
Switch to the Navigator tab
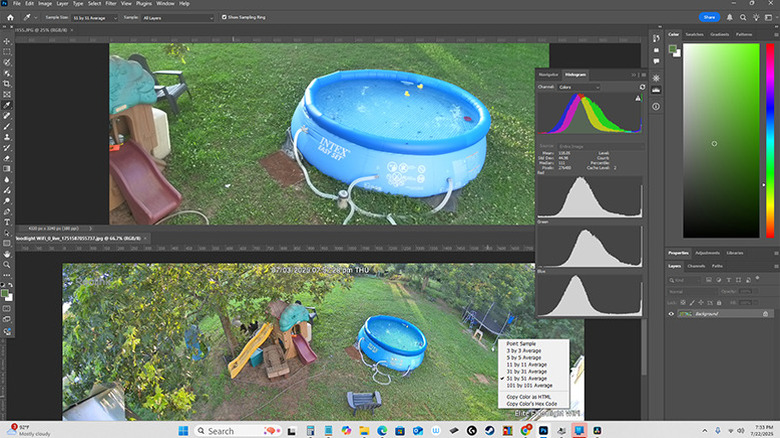click(x=548, y=73)
